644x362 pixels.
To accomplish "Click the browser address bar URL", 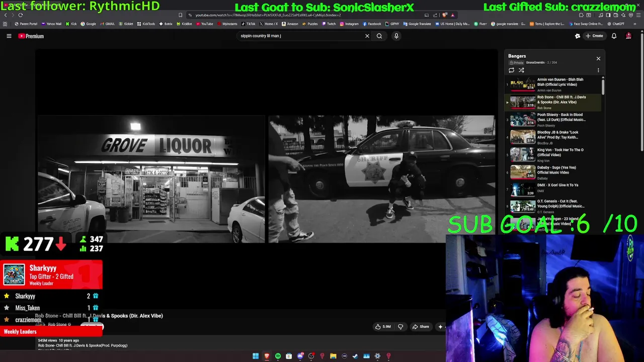I will coord(268,15).
